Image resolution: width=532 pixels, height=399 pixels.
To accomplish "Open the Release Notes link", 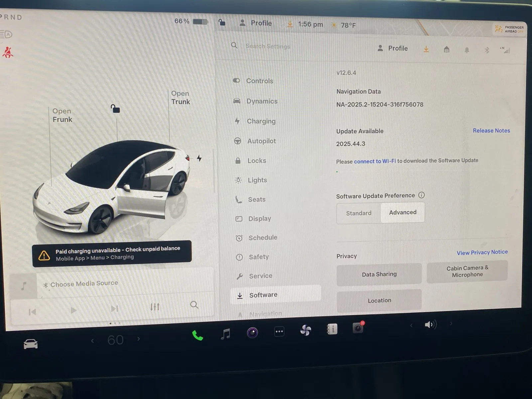I will tap(491, 131).
